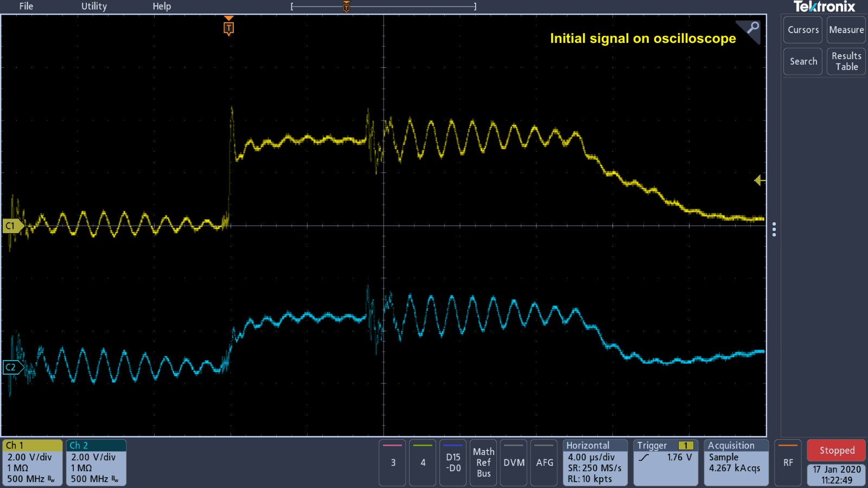Open the DVM digital voltmeter
The image size is (868, 488).
point(514,462)
